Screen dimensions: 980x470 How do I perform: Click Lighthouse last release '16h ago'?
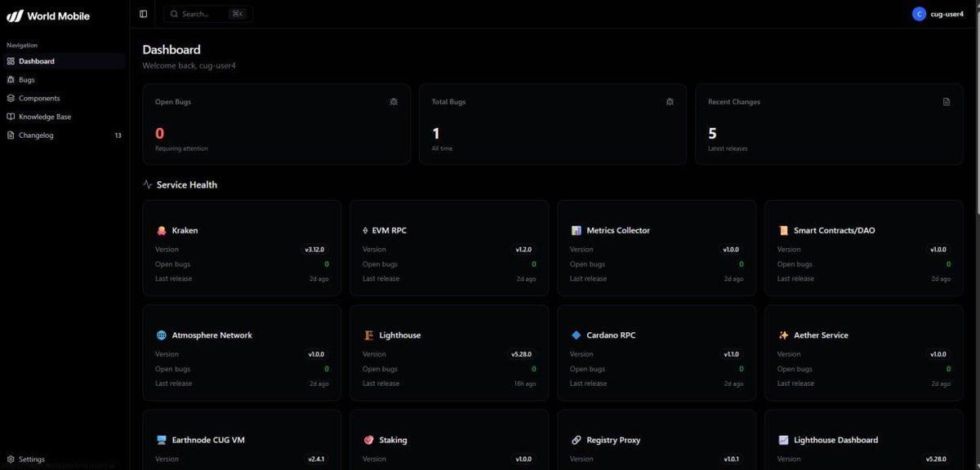[x=525, y=384]
